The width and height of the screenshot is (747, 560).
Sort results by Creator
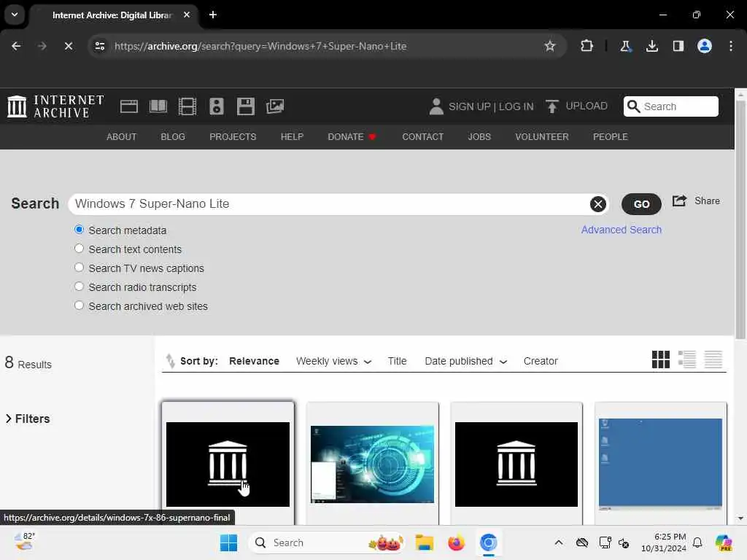pos(541,361)
